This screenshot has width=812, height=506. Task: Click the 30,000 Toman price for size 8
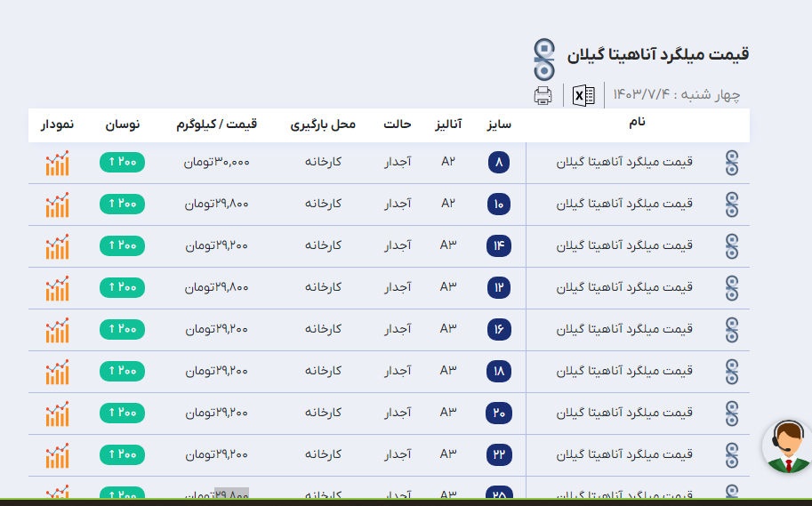pyautogui.click(x=217, y=163)
